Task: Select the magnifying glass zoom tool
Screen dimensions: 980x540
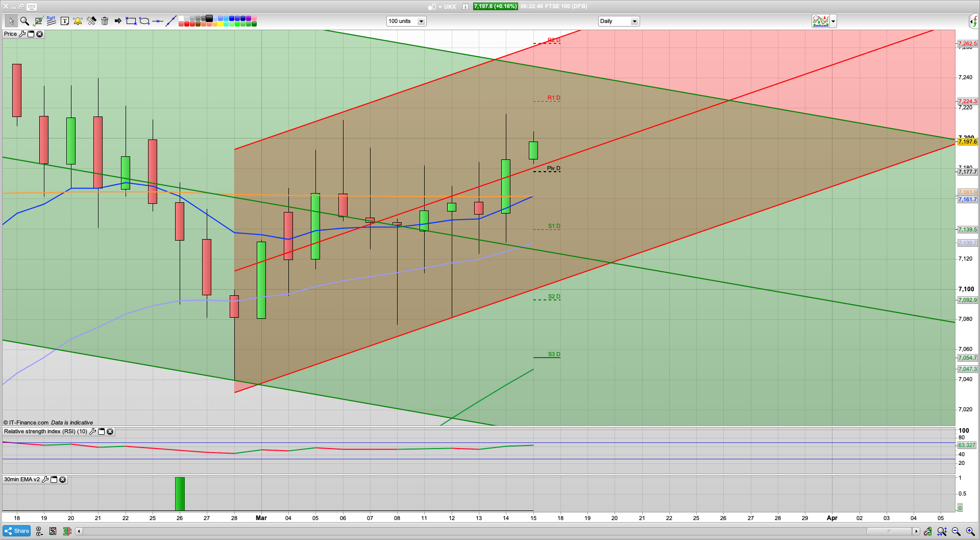Action: click(24, 21)
